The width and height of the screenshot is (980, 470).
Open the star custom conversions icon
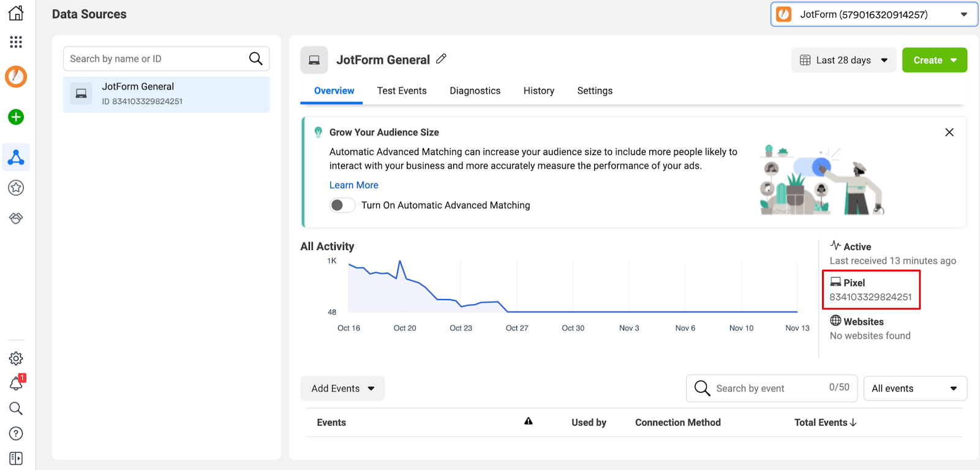(16, 188)
